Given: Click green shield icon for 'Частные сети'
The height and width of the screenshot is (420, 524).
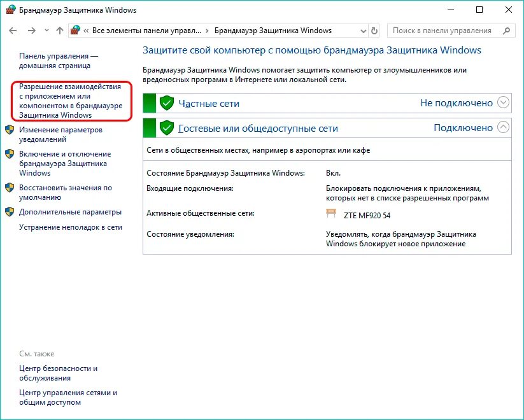Looking at the screenshot, I should 166,103.
